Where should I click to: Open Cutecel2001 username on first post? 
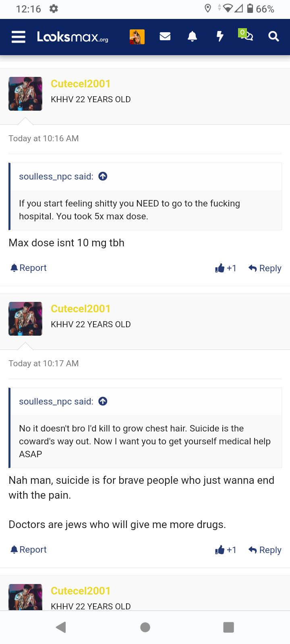pyautogui.click(x=81, y=84)
